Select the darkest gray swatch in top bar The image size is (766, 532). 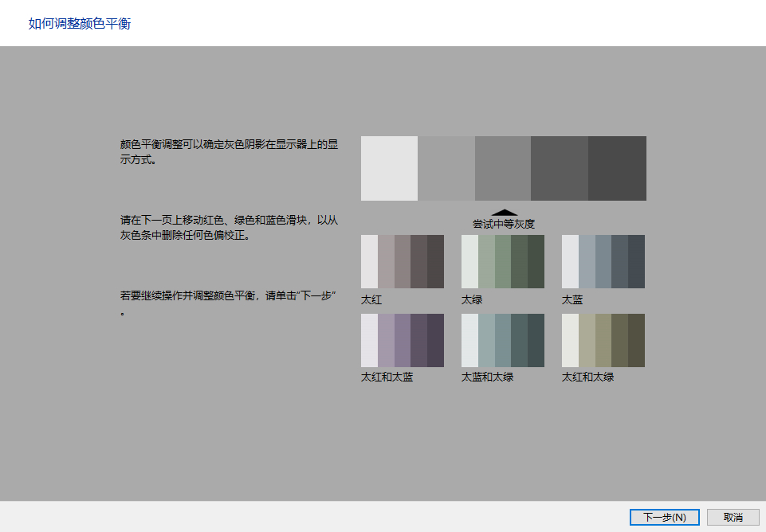(617, 168)
